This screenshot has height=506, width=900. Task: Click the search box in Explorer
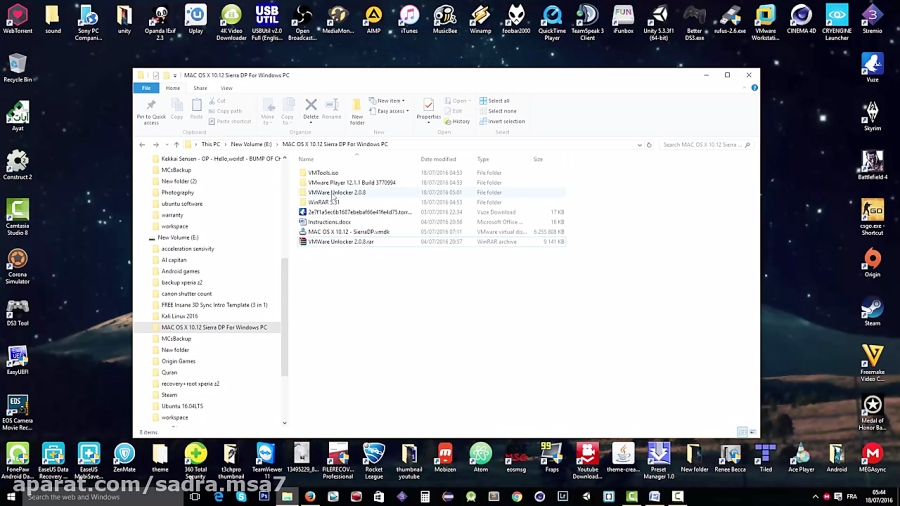point(705,145)
